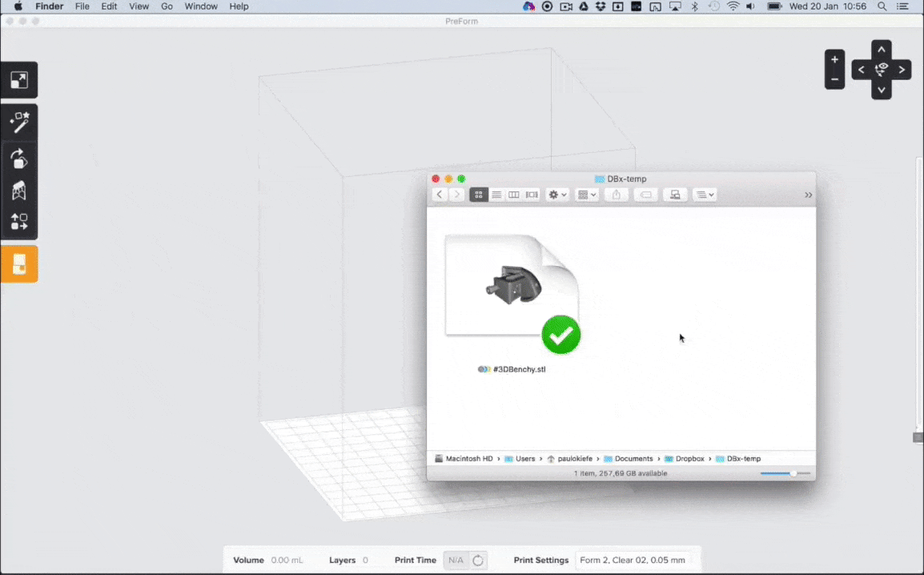Viewport: 924px width, 575px height.
Task: Open the Finder list options dropdown
Action: [x=705, y=195]
